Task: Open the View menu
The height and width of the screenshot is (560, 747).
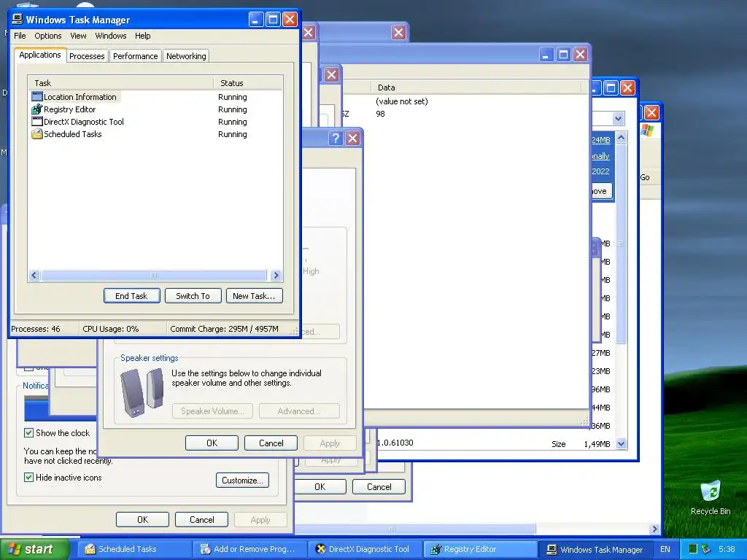Action: tap(78, 36)
